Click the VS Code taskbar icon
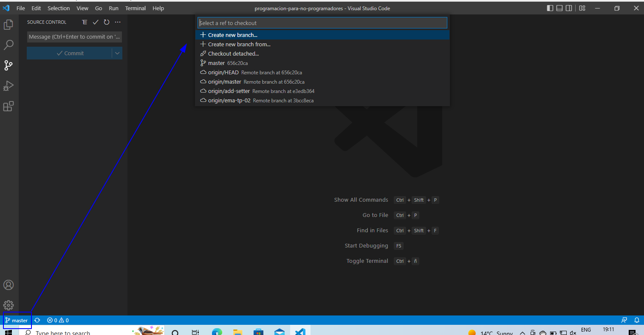The width and height of the screenshot is (644, 335). (x=300, y=331)
